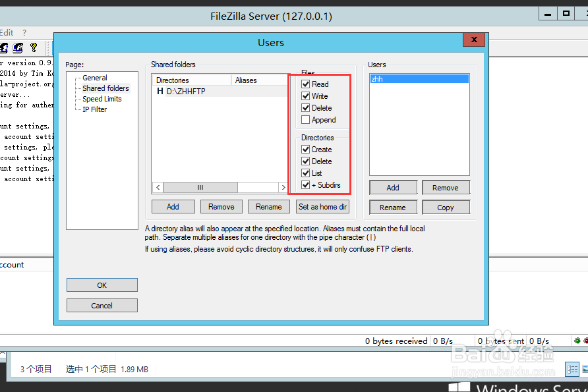This screenshot has width=588, height=392.
Task: Click the Aliases column header
Action: tap(260, 80)
